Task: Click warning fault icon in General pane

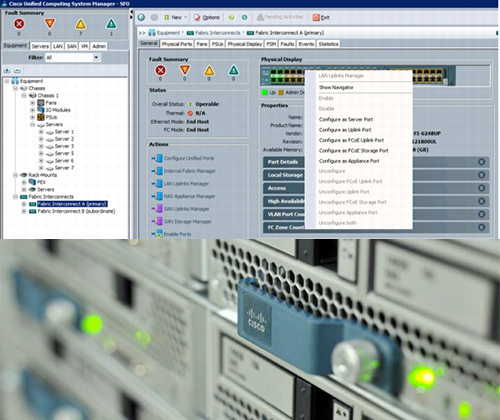Action: 233,70
